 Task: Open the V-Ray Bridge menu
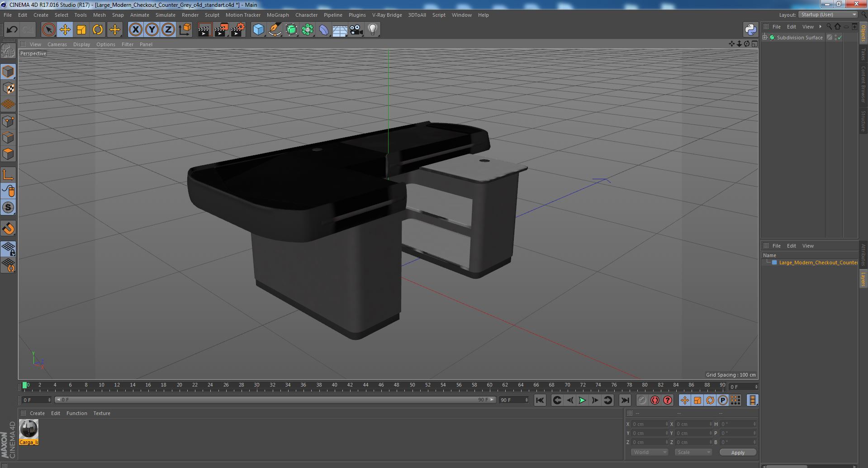387,15
